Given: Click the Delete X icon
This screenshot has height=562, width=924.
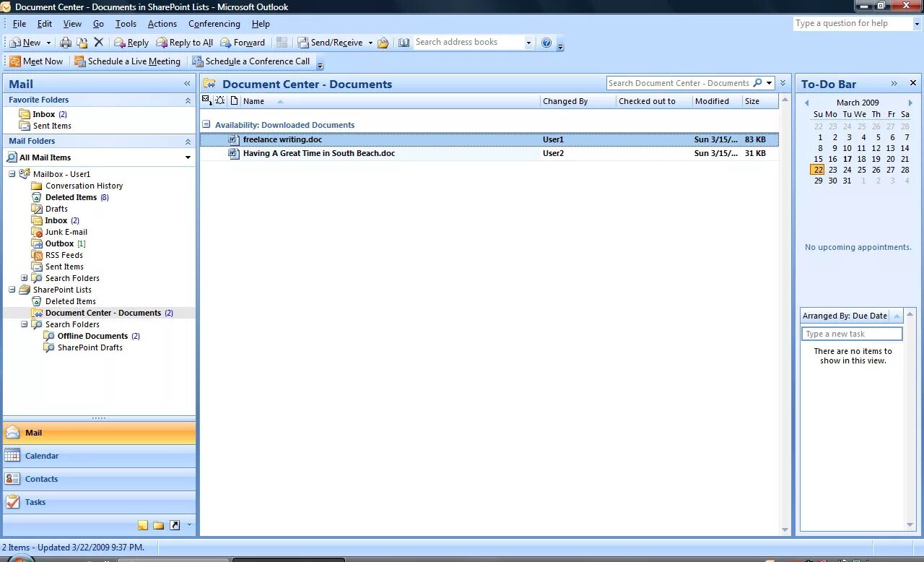Looking at the screenshot, I should [x=99, y=43].
